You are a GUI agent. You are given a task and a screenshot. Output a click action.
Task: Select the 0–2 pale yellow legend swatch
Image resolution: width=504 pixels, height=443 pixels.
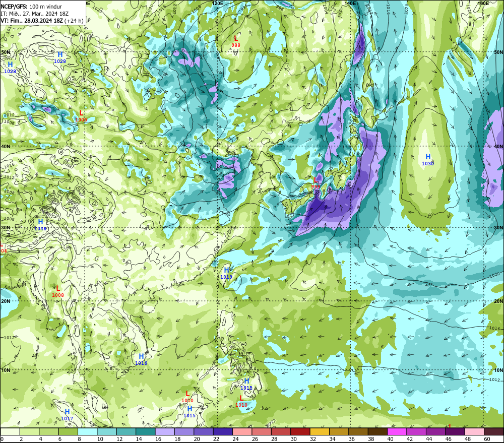pos(10,431)
